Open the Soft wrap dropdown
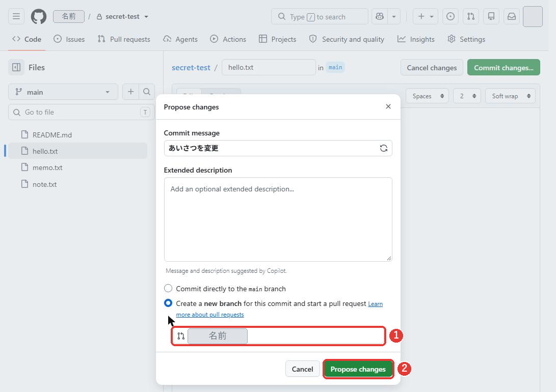This screenshot has width=556, height=392. click(x=510, y=96)
